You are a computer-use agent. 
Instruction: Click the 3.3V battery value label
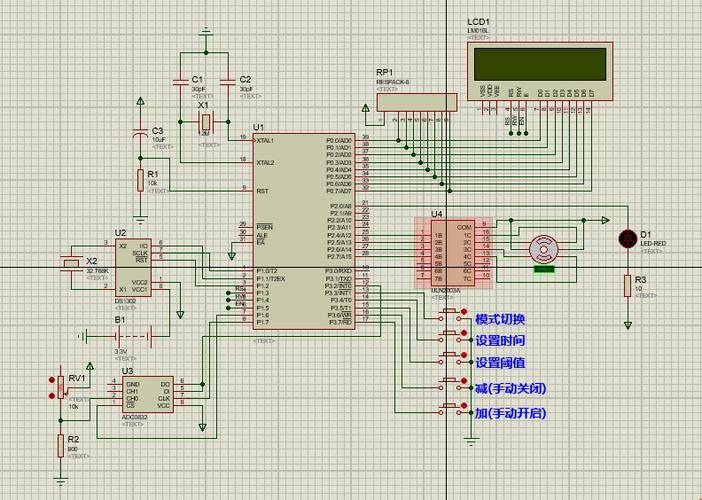tap(120, 351)
